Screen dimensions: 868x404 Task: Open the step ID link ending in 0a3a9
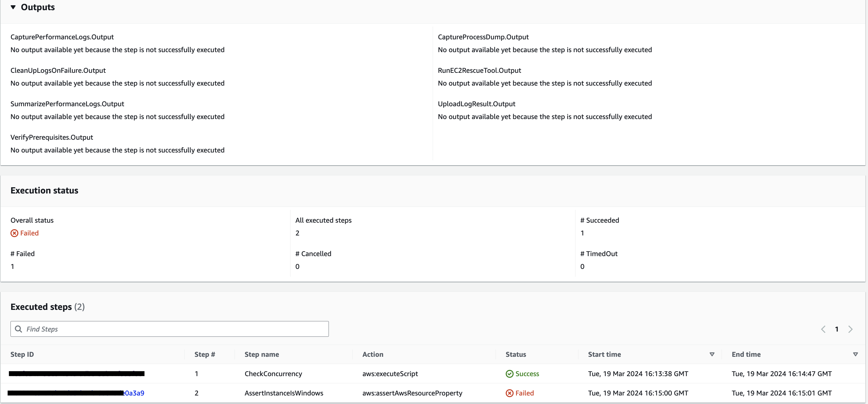[x=133, y=393]
